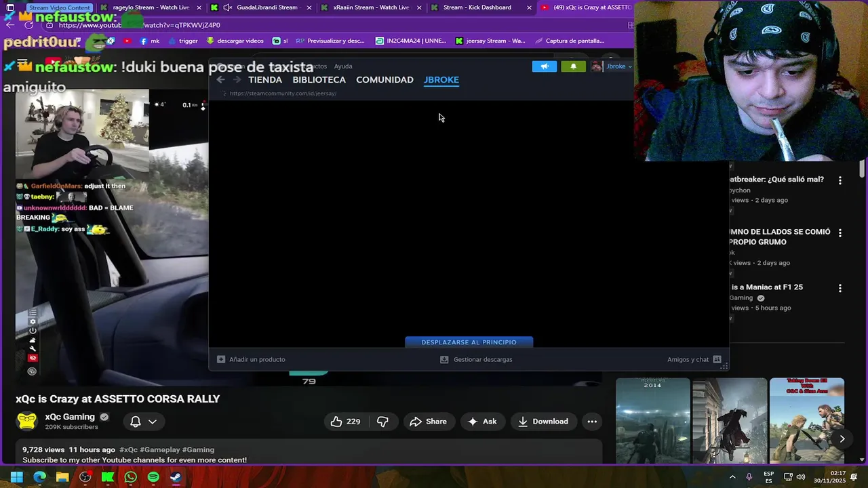Open the TIENDA tab in Steam

point(265,80)
